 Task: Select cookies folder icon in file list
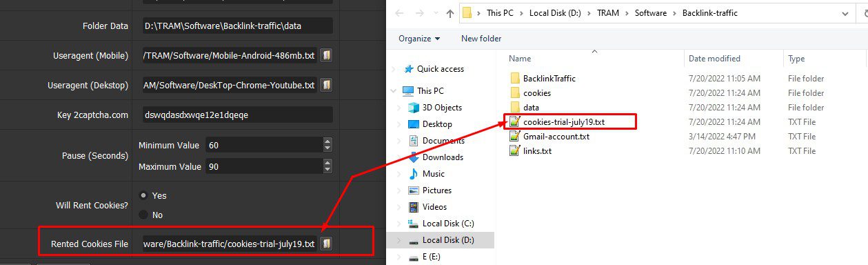(514, 93)
